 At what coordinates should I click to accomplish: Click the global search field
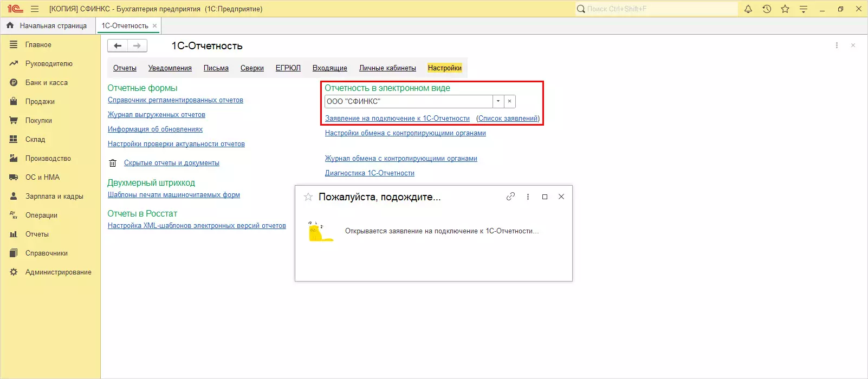(x=656, y=9)
